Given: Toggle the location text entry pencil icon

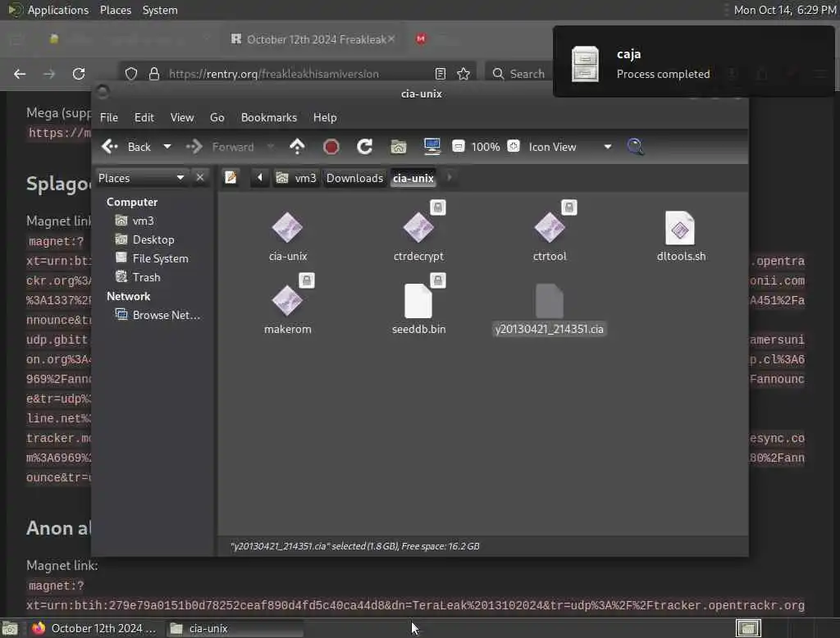Looking at the screenshot, I should (231, 177).
